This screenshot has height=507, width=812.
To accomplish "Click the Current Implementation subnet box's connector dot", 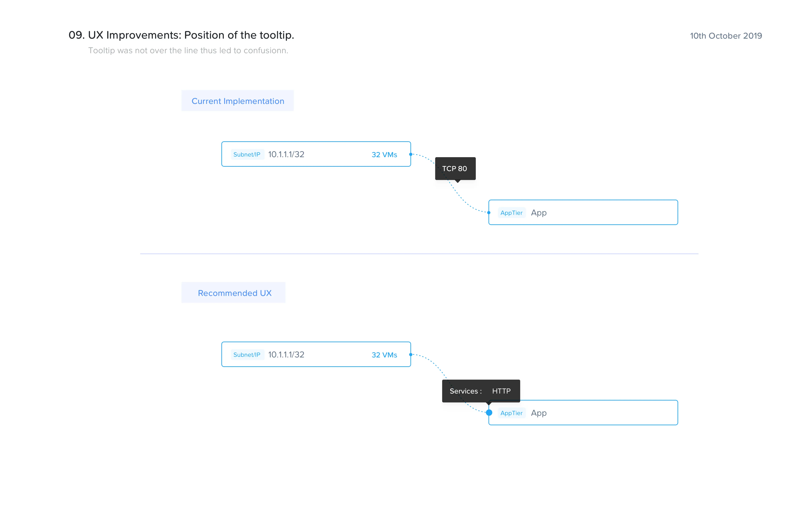I will coord(411,154).
